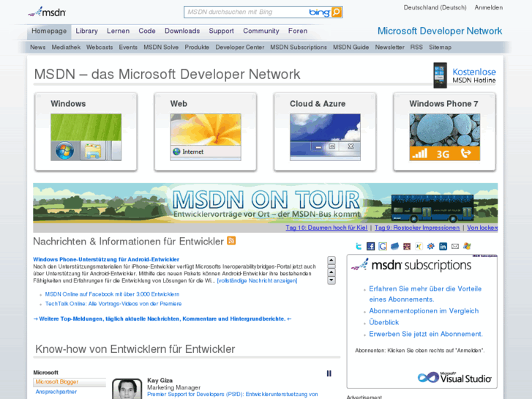Viewport: 532px width, 399px height.
Task: Select the Homepage tab
Action: click(x=49, y=31)
